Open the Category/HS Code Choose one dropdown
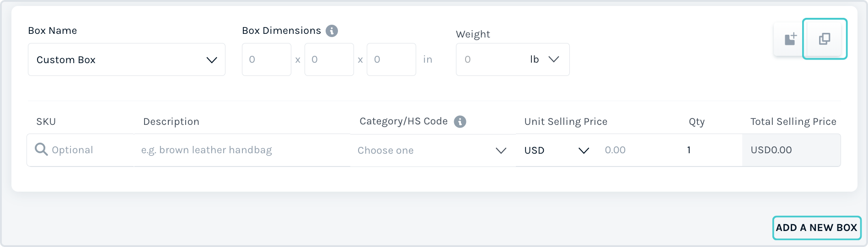The image size is (868, 247). tap(432, 150)
